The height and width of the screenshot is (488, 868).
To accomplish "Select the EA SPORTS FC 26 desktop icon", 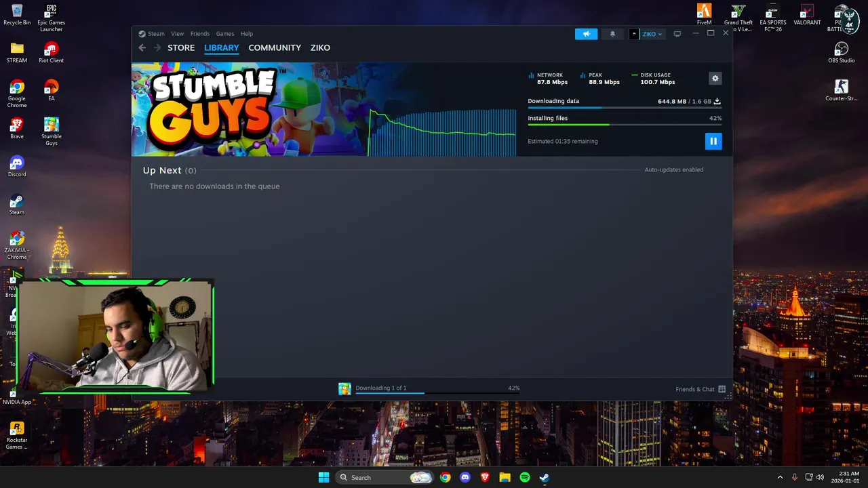I will pos(772,18).
